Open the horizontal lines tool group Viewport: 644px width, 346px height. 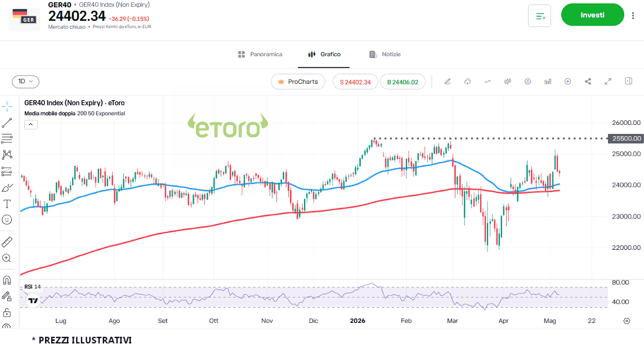(7, 139)
